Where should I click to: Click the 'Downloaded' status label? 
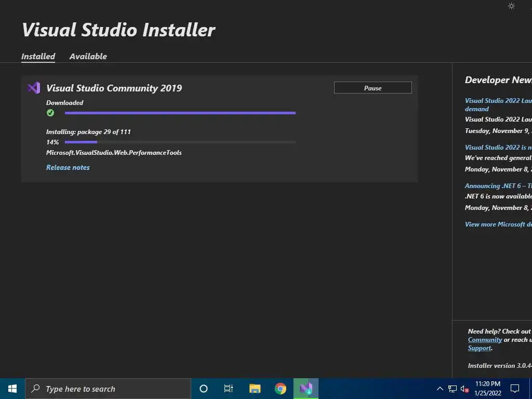(64, 102)
